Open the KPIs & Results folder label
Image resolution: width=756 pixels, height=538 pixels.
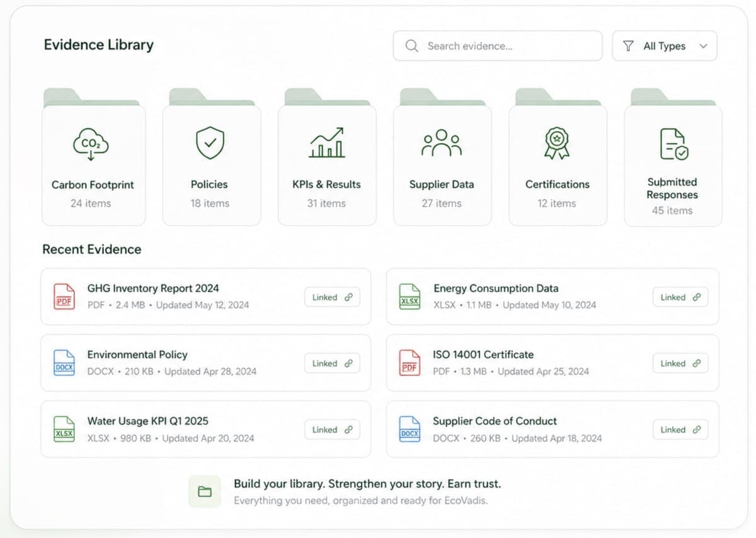point(326,185)
